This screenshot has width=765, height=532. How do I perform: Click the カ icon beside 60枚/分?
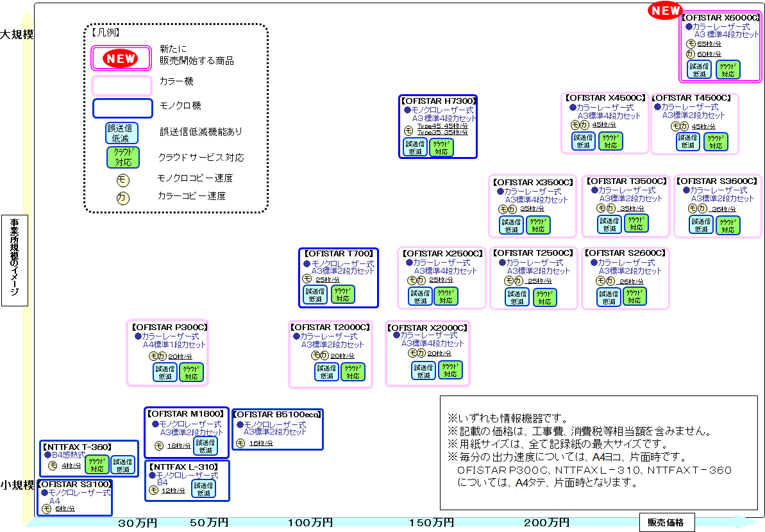[691, 54]
